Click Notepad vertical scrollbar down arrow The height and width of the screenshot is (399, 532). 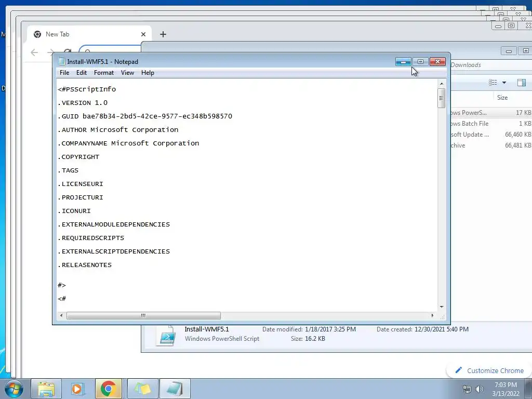442,307
